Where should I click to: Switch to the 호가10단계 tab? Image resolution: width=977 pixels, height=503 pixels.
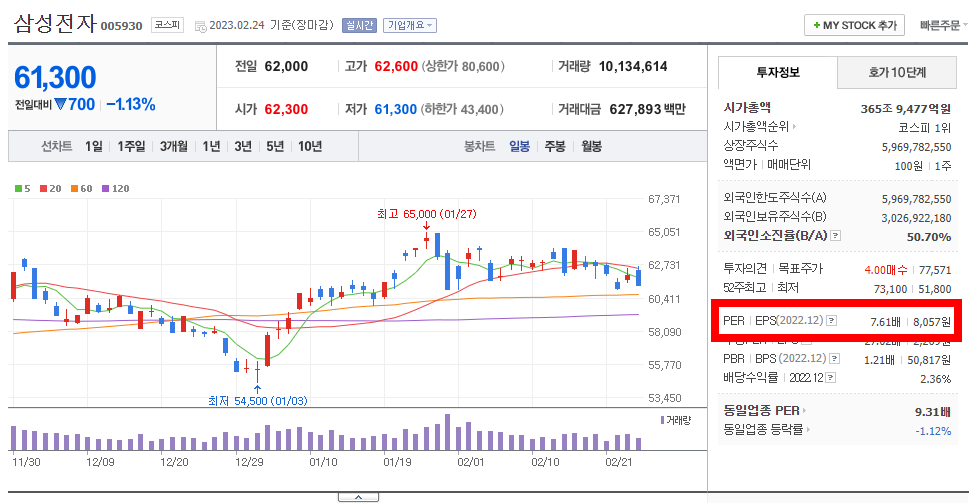[x=897, y=72]
